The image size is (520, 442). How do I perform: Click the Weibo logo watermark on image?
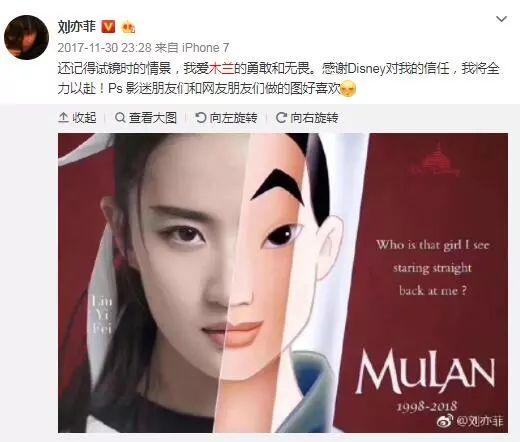tap(445, 421)
